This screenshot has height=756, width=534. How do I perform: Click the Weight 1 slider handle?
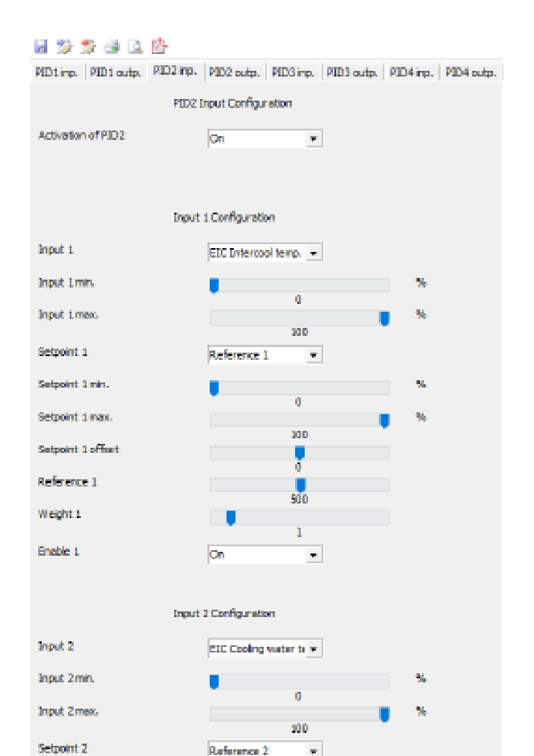[x=230, y=518]
